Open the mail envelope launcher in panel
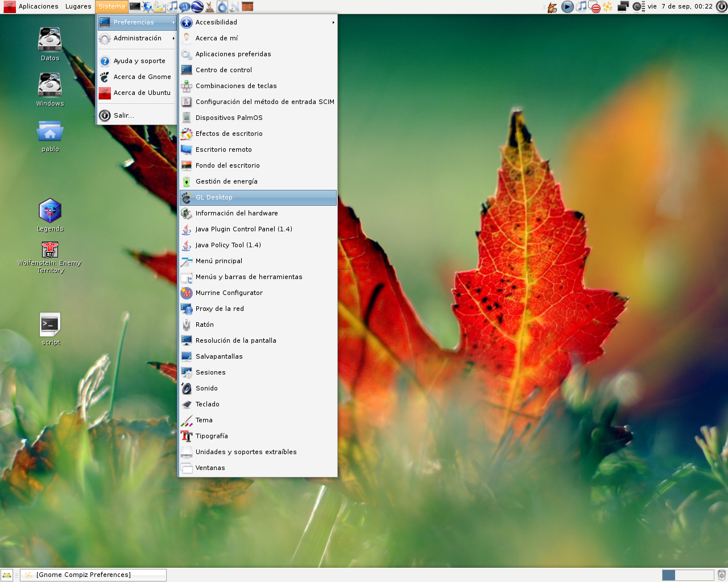Screen dimensions: 728x582 pyautogui.click(x=160, y=7)
